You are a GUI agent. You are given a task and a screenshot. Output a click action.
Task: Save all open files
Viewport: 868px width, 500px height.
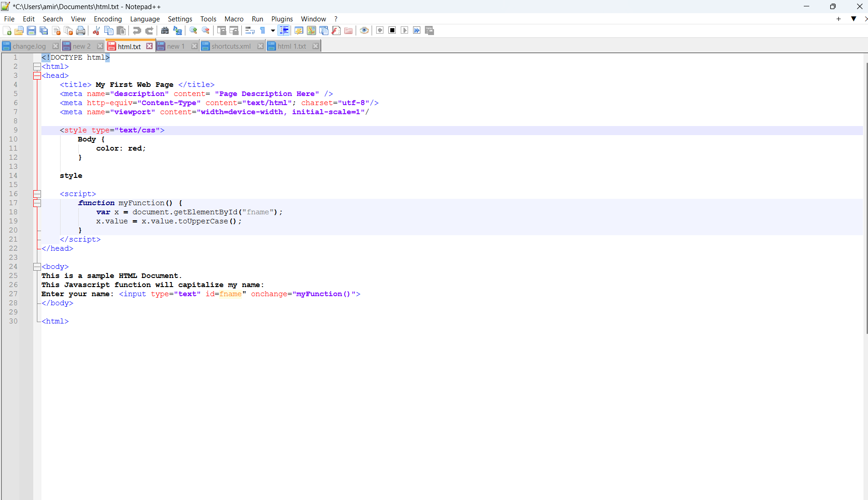44,30
